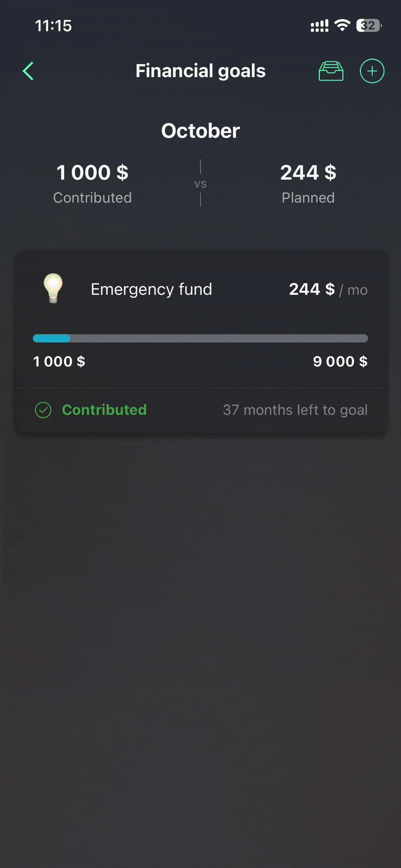Tap the 11:15 clock in status bar
This screenshot has width=401, height=868.
tap(53, 26)
